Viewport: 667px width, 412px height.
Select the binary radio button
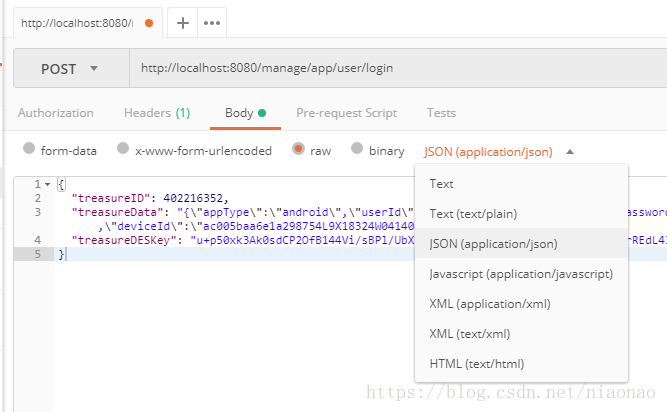click(x=357, y=148)
